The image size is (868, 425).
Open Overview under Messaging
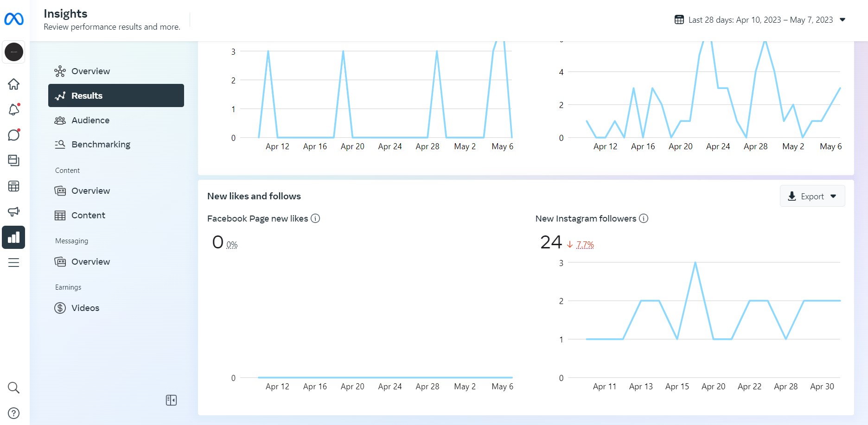(x=90, y=261)
